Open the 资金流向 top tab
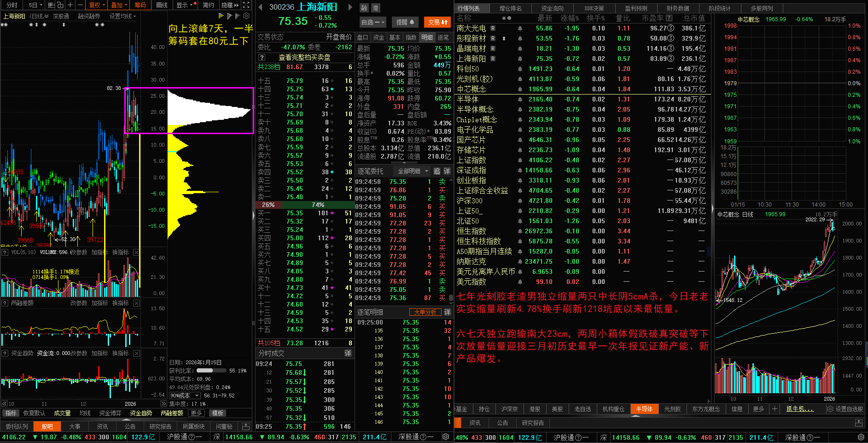Screen dimensions: 868x443 pos(552,8)
